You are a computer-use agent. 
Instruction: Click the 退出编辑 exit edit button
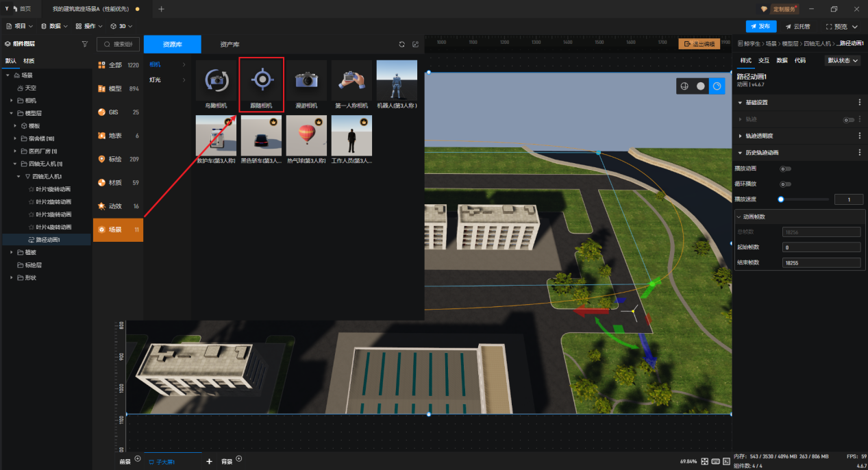699,44
